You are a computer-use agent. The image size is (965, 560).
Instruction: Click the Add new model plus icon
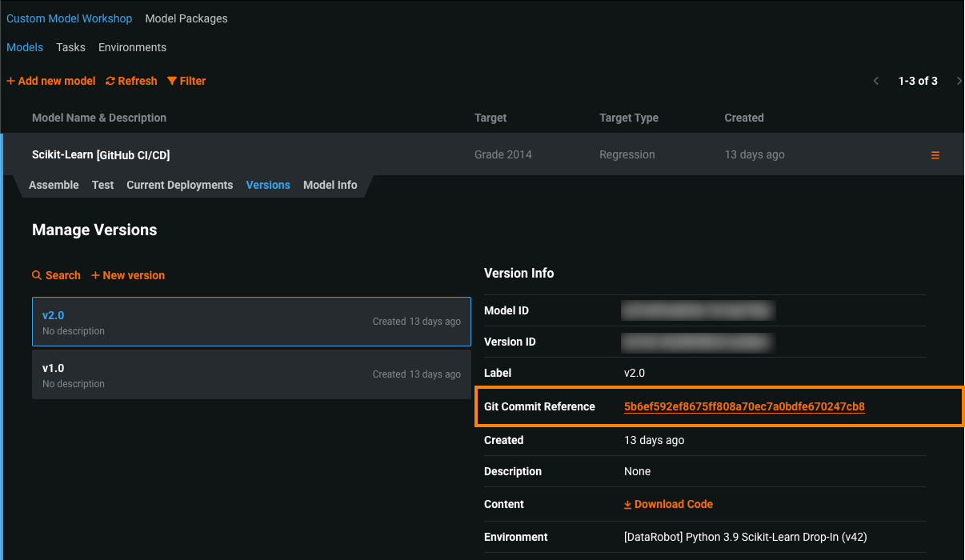[11, 81]
